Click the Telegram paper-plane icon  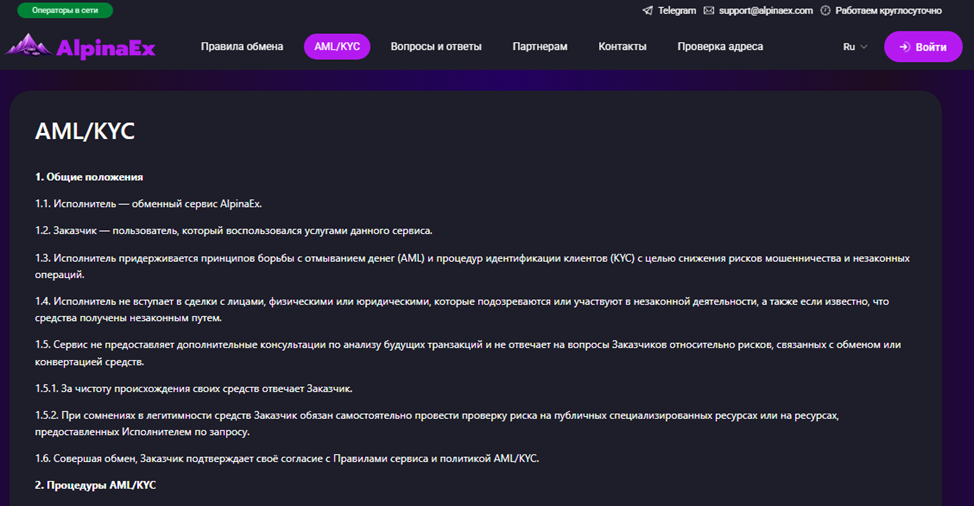(648, 11)
